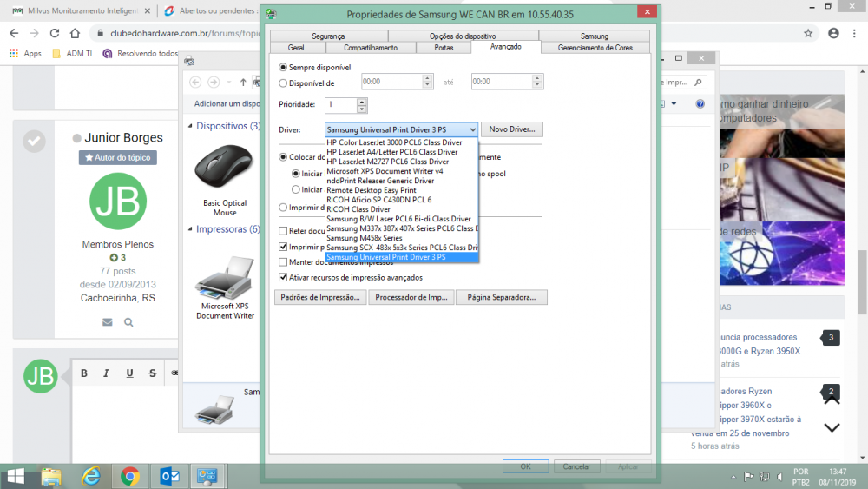
Task: Select Disponível de radio button
Action: coord(283,83)
